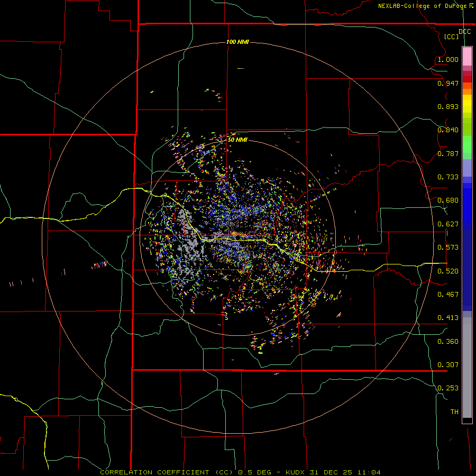Click the 1.000 value on color scale
This screenshot has height=476, width=476.
448,59
